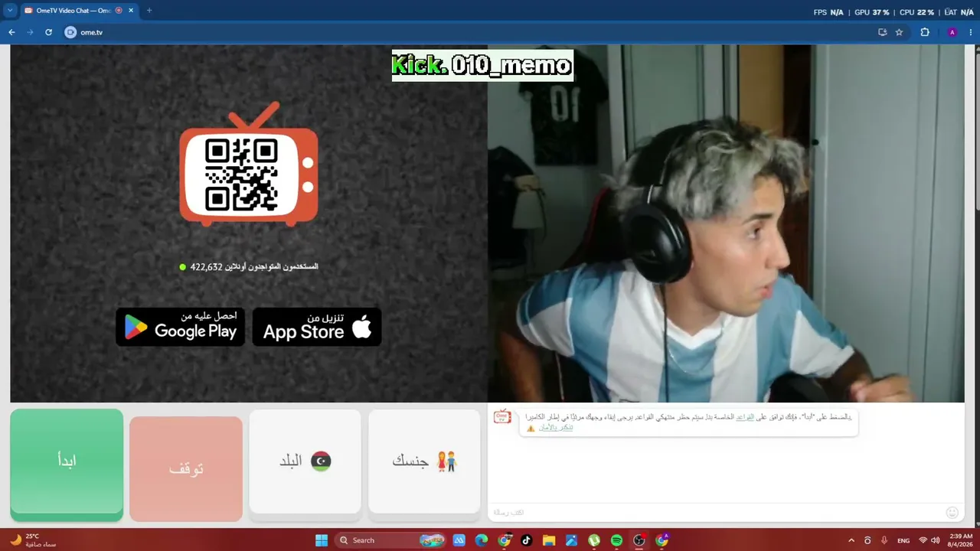The width and height of the screenshot is (980, 551).
Task: Open a new browser tab
Action: 149,11
